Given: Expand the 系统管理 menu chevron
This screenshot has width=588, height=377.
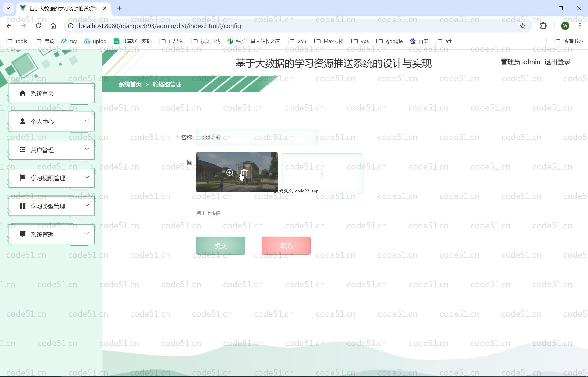Looking at the screenshot, I should tap(87, 233).
